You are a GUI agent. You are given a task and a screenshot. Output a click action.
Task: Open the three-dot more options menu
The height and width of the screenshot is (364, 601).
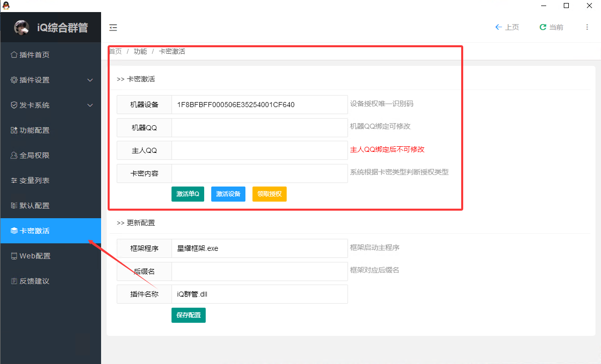click(x=587, y=27)
